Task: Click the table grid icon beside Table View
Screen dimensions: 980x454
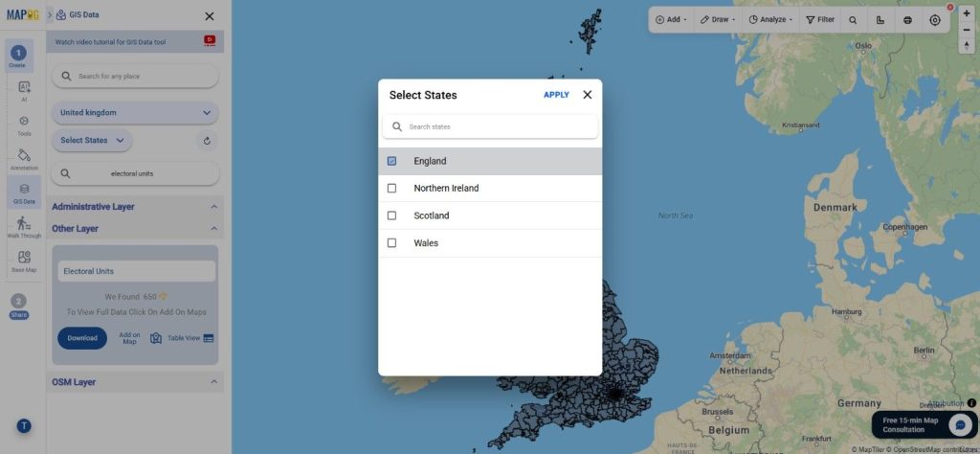Action: pos(209,338)
